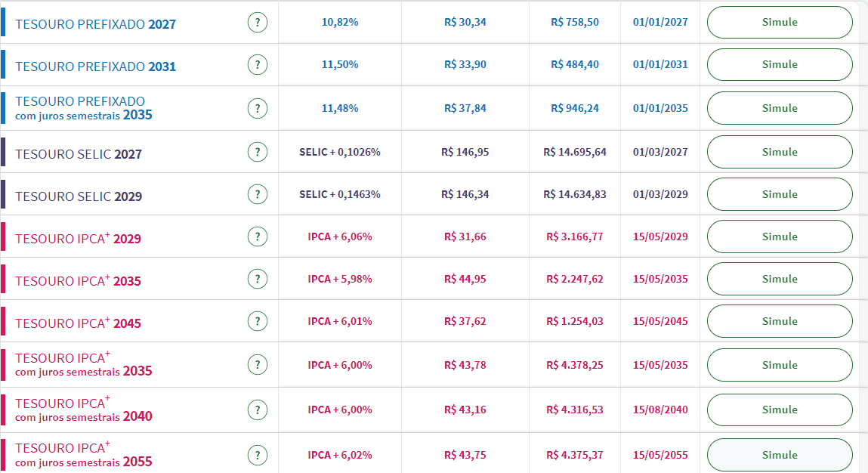Show info icon for Tesouro Selic 2029
868x473 pixels.
coord(258,195)
